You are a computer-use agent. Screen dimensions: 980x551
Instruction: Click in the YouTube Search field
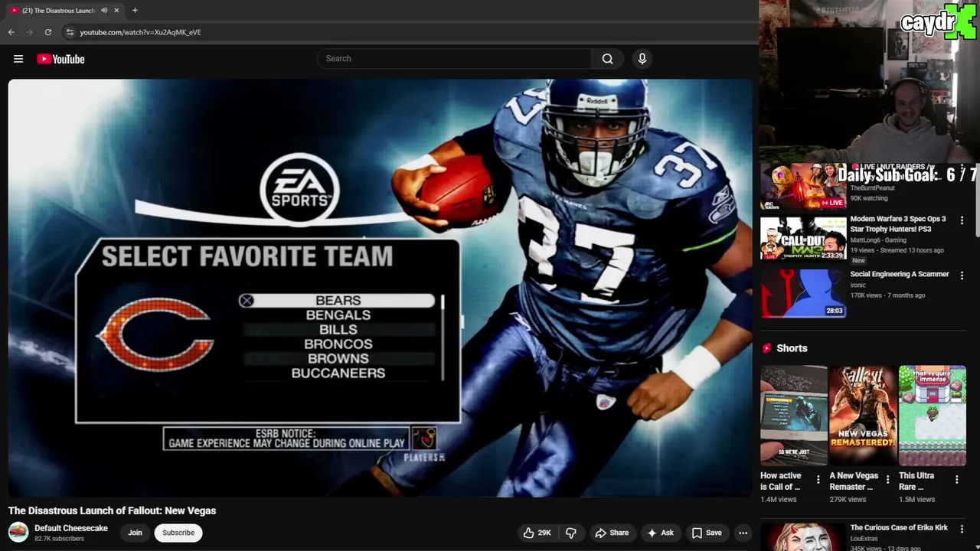pyautogui.click(x=454, y=59)
